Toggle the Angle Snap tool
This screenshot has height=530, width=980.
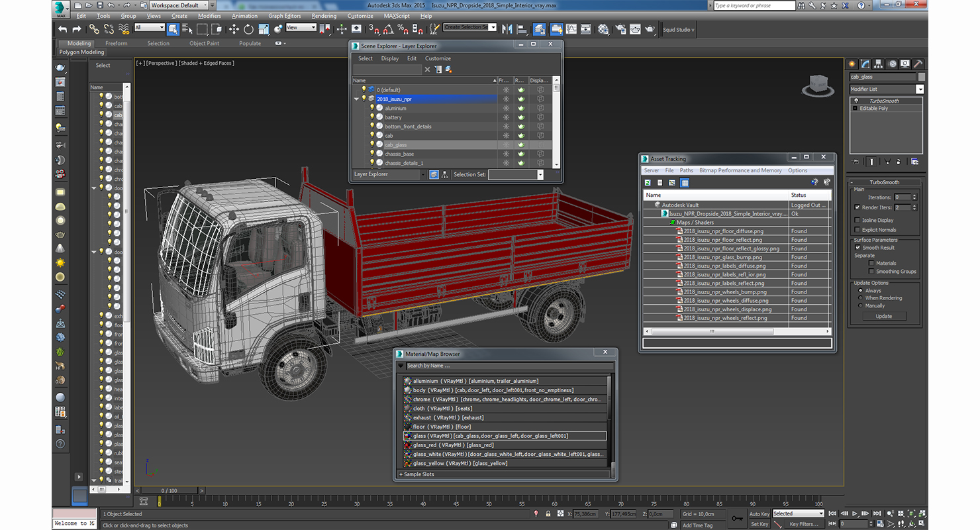point(388,29)
